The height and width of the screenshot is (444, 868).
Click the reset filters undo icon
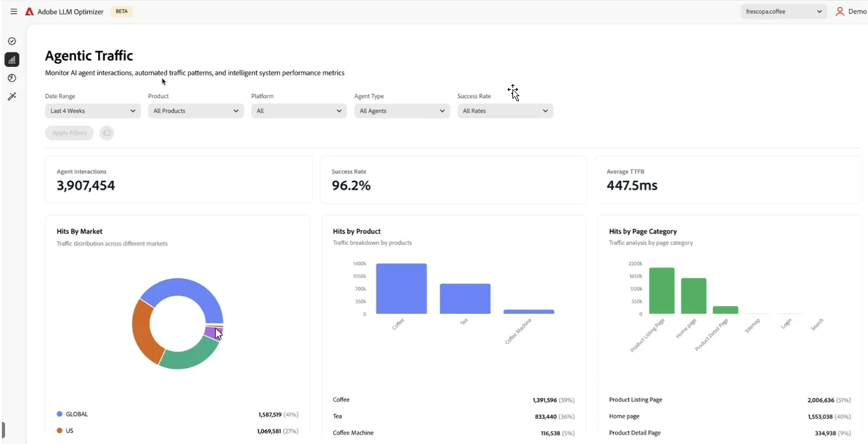click(x=107, y=133)
